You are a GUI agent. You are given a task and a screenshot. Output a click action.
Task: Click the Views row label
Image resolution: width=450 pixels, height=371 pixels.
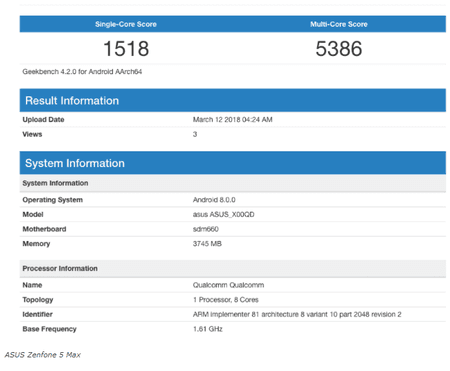point(32,134)
